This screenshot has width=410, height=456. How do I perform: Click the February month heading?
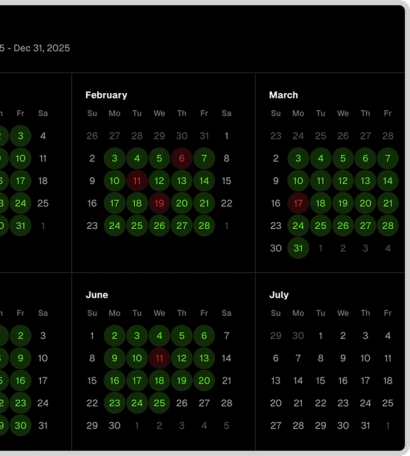coord(106,95)
